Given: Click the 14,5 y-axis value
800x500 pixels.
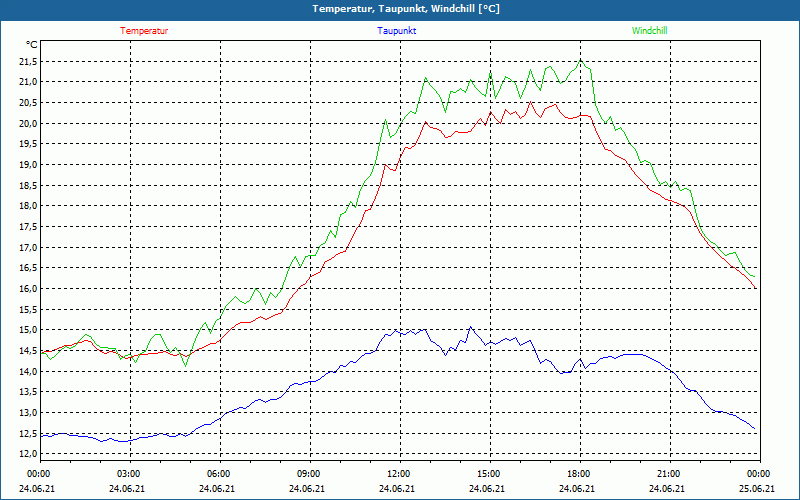Looking at the screenshot, I should (29, 351).
